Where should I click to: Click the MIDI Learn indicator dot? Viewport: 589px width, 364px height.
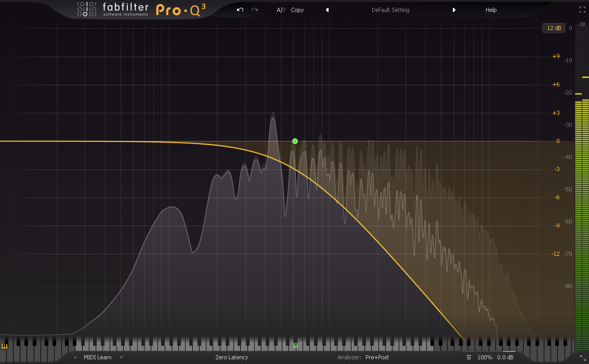(75, 357)
